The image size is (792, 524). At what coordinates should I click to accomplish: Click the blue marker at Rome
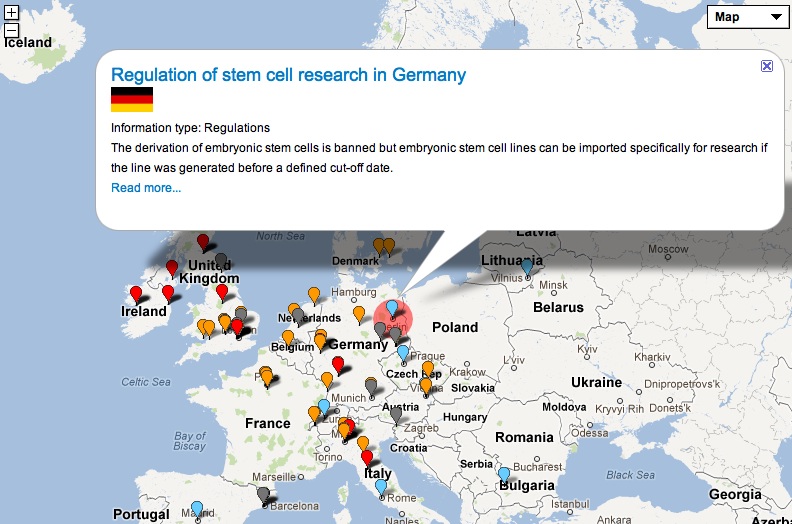[x=381, y=487]
